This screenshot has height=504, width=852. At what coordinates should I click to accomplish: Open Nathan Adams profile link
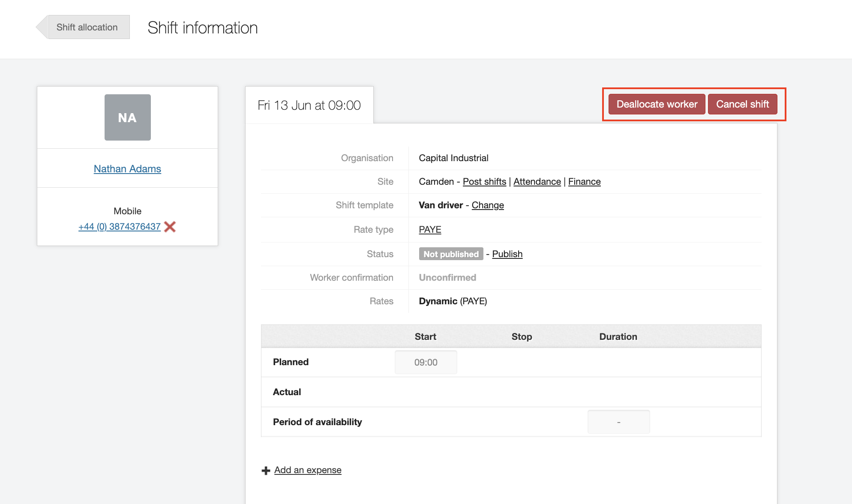point(127,169)
